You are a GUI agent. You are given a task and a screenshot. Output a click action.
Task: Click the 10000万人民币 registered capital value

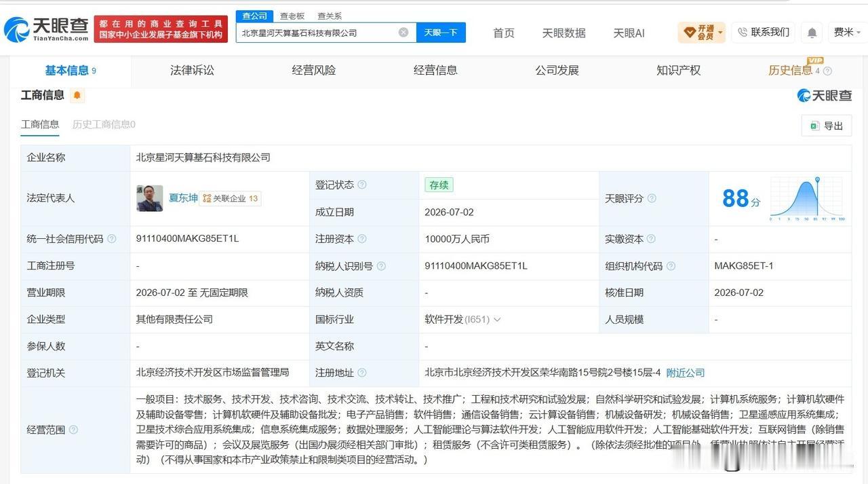pyautogui.click(x=457, y=239)
